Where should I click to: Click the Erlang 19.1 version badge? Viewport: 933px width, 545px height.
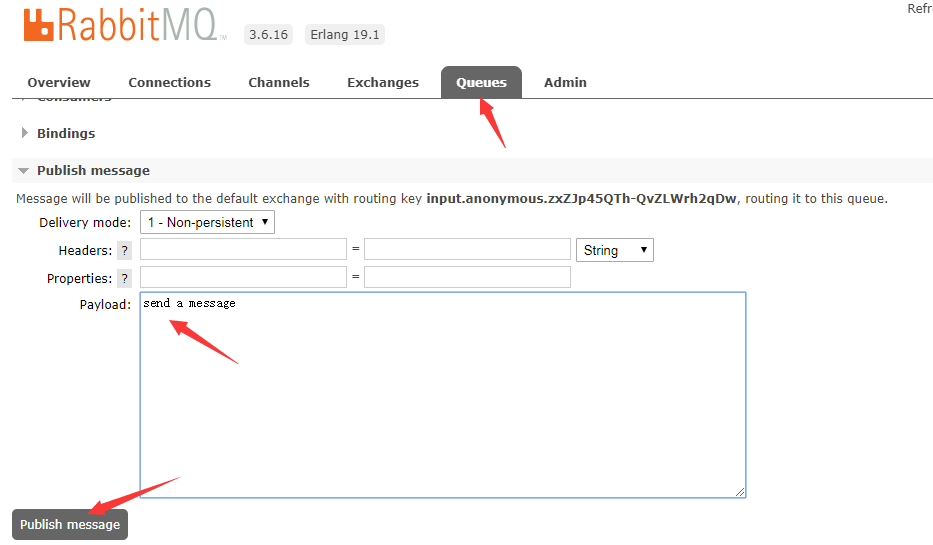click(x=345, y=35)
